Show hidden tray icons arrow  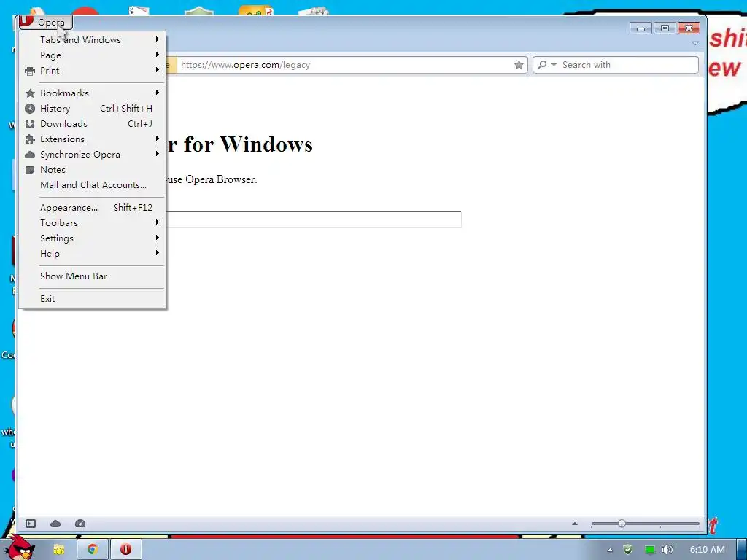tap(610, 550)
